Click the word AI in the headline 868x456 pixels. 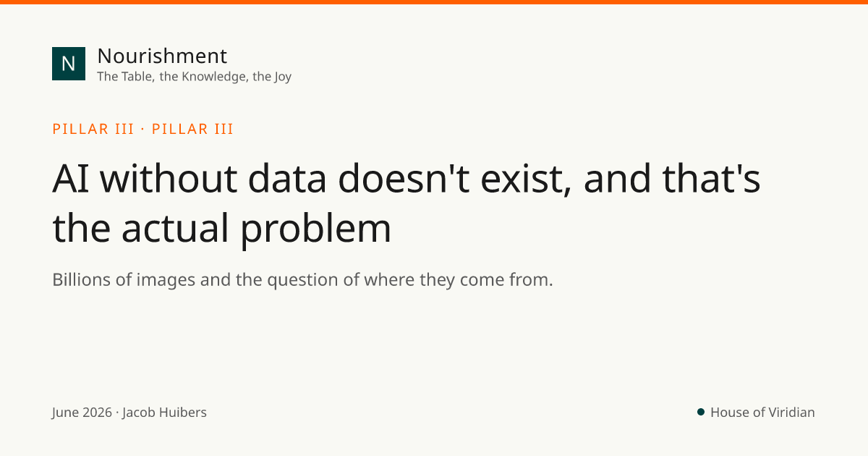(x=70, y=180)
